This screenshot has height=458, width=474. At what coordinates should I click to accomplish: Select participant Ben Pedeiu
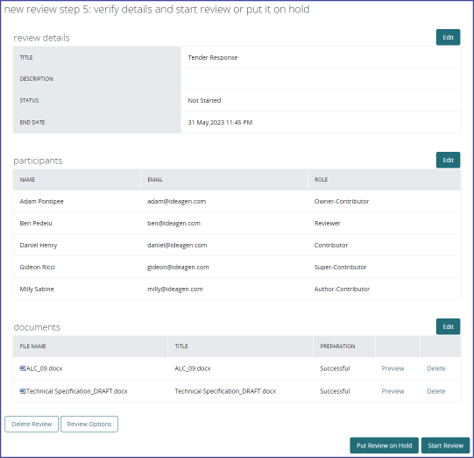coord(36,223)
